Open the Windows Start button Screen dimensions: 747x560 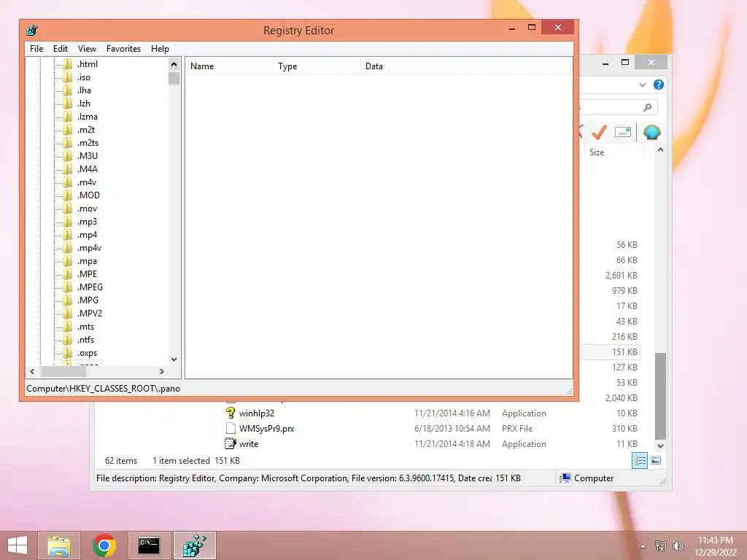coord(18,545)
